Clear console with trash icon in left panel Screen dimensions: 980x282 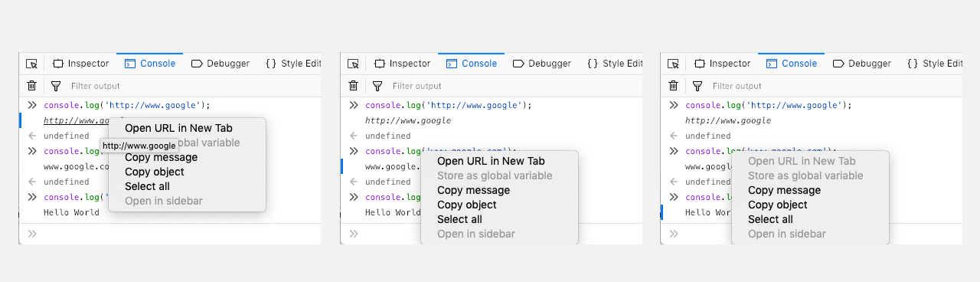(31, 86)
